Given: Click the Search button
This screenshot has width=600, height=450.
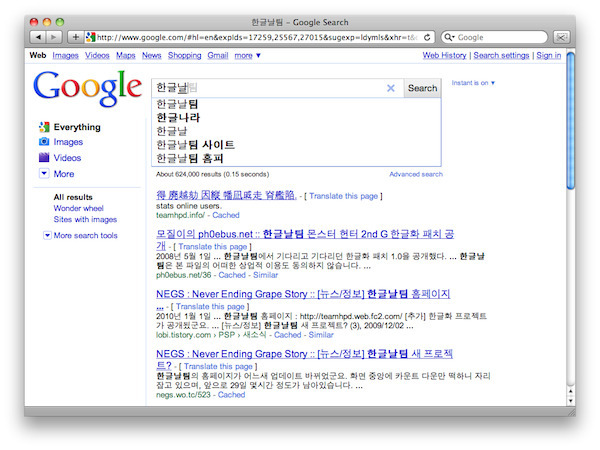Looking at the screenshot, I should (422, 88).
